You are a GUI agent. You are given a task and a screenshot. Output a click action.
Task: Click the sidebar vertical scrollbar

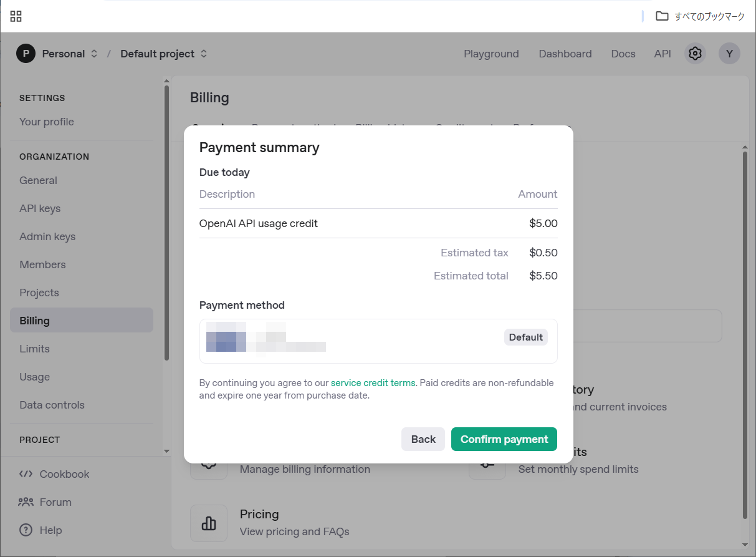pos(166,225)
